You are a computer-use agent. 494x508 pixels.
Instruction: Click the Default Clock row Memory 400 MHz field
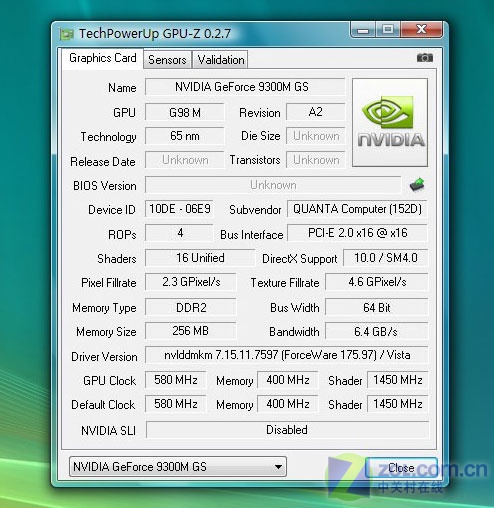(x=288, y=404)
